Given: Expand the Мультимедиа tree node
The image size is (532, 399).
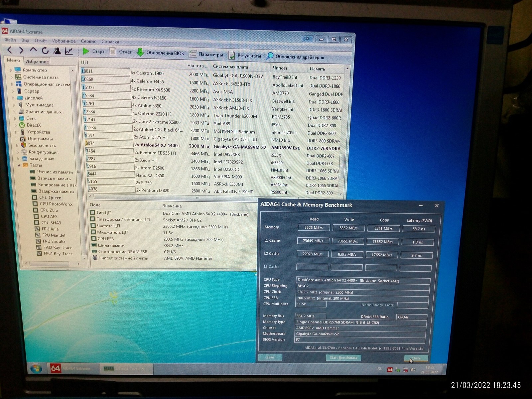Looking at the screenshot, I should click(14, 105).
